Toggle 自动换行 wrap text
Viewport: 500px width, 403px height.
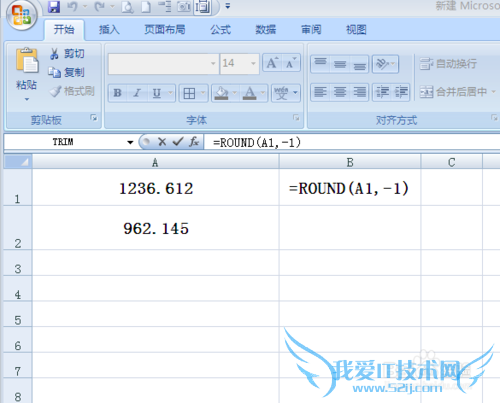448,63
